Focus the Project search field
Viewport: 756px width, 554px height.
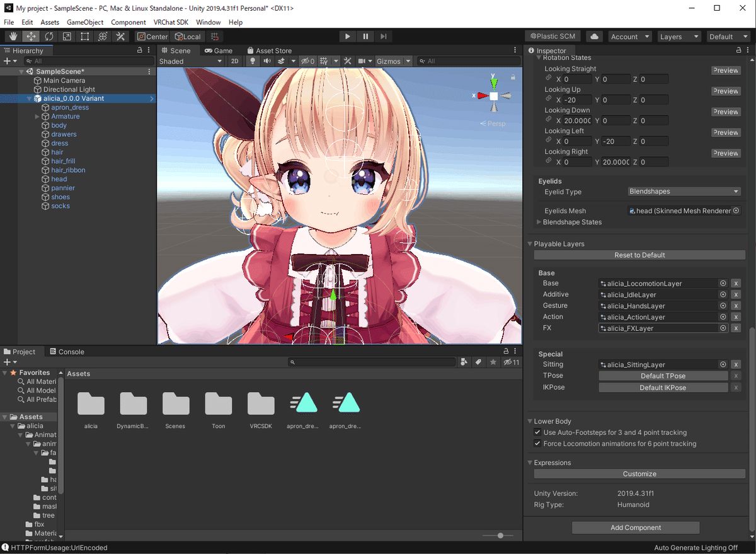(372, 362)
